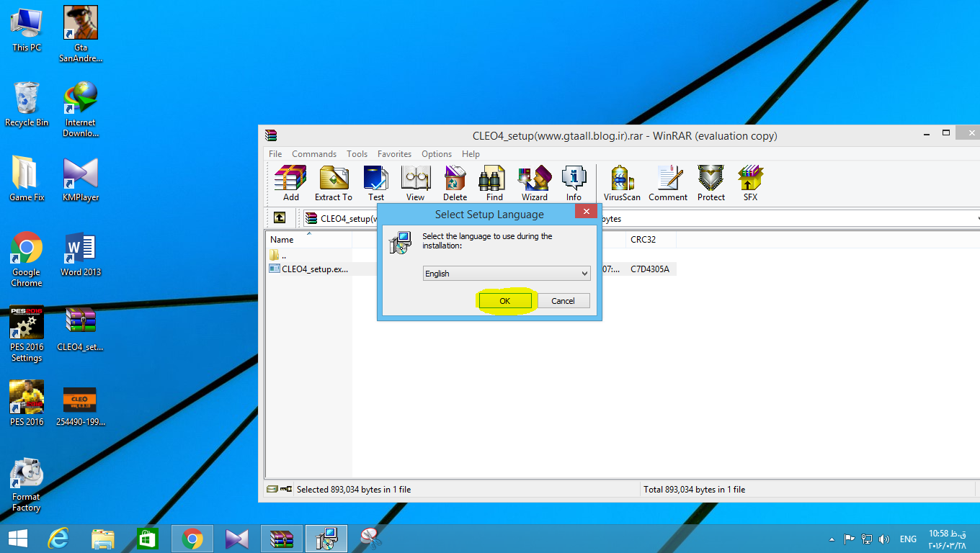Open the Commands menu
The image size is (980, 553).
[x=314, y=154]
